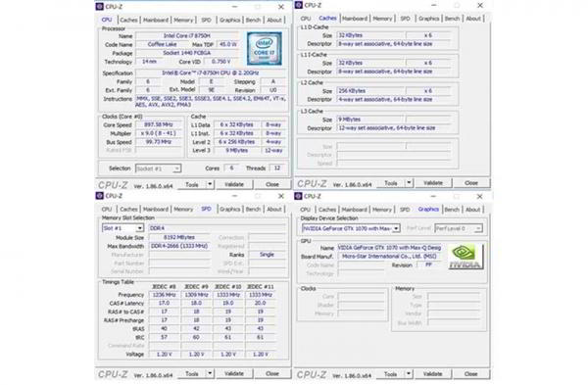Go to Graphics tab in SPD window

click(229, 210)
